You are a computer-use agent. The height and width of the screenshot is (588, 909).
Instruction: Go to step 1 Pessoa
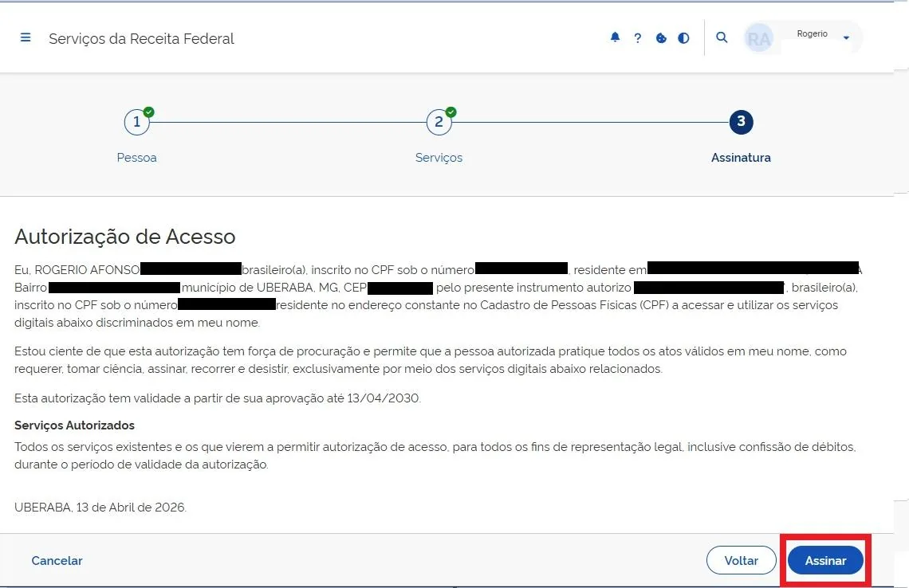(x=137, y=122)
